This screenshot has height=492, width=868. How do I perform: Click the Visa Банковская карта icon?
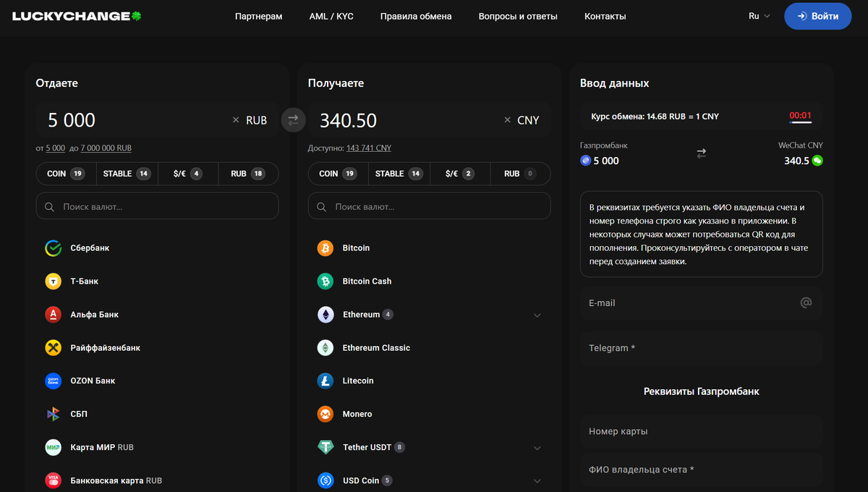point(54,480)
